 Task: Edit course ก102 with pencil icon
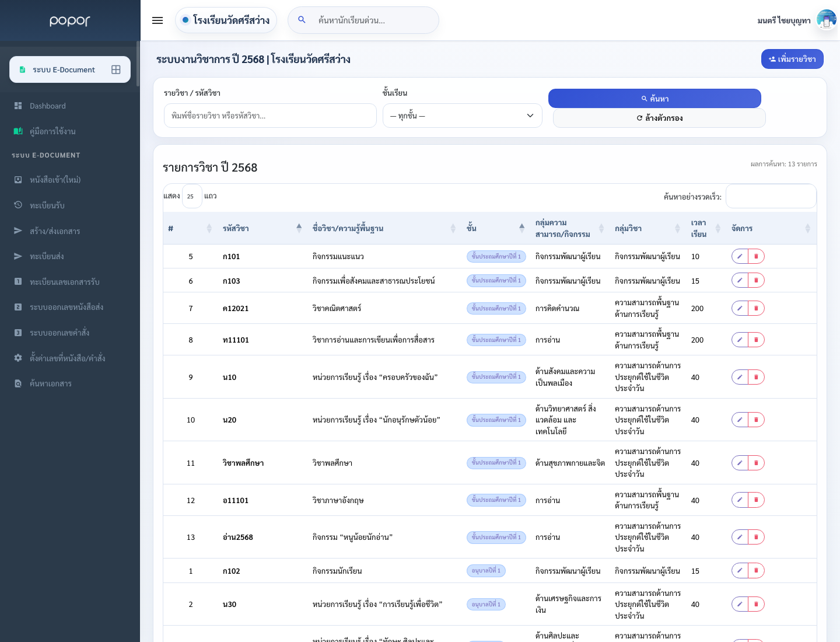click(740, 571)
